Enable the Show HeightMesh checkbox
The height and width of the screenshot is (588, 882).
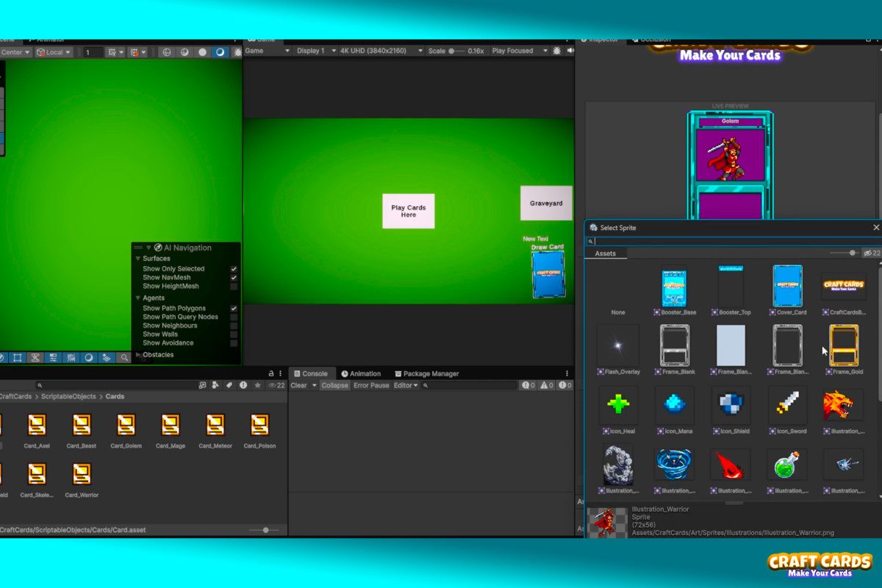234,286
